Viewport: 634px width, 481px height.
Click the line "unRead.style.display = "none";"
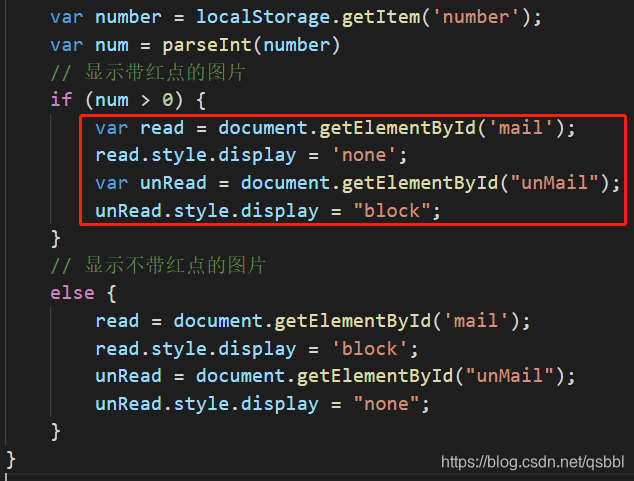262,404
